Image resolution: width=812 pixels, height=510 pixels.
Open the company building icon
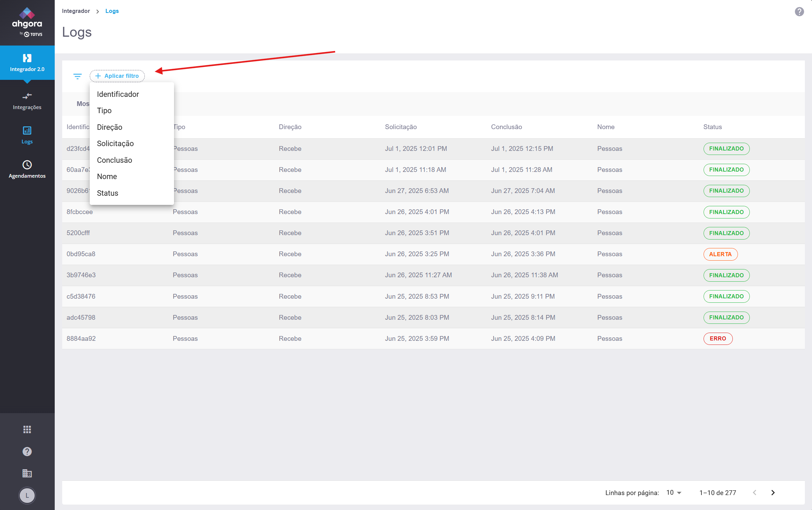coord(27,473)
